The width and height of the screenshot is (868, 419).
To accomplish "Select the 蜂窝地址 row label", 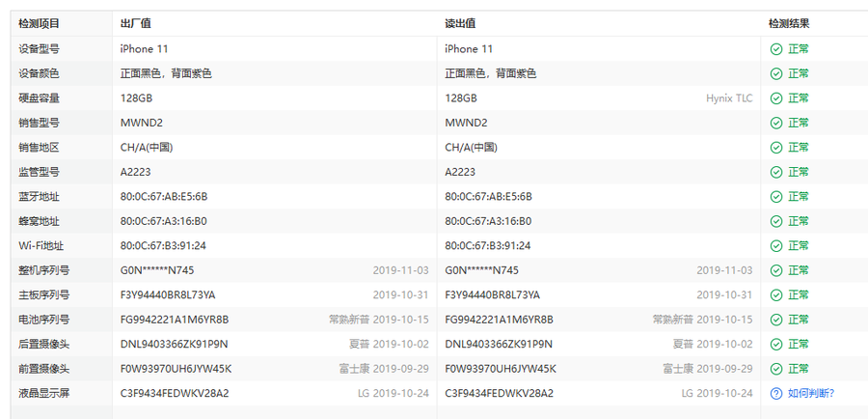I will point(39,221).
